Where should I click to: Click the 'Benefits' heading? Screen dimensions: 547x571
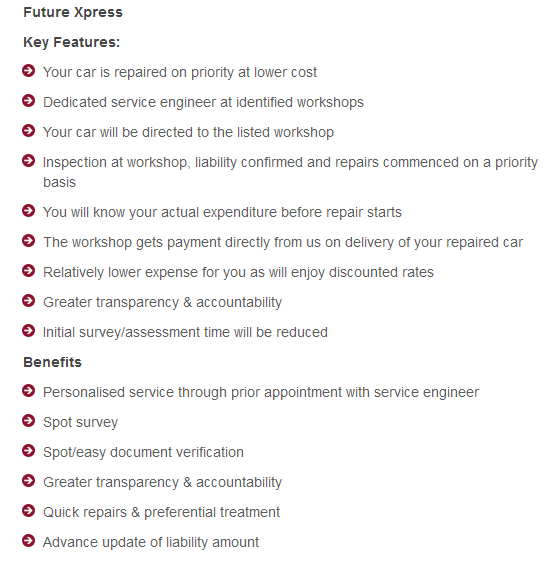52,362
